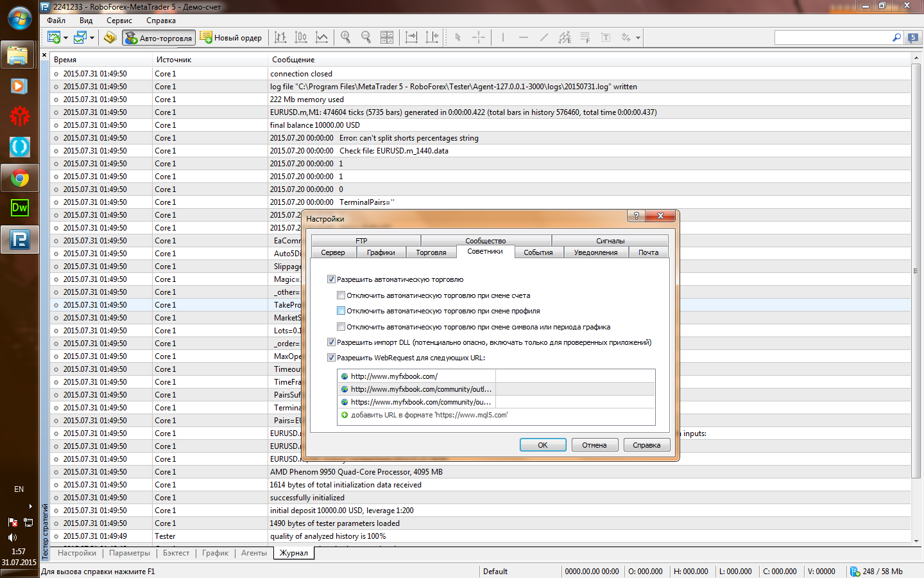The image size is (924, 578).
Task: Switch to the Сообщество tab
Action: (x=485, y=241)
